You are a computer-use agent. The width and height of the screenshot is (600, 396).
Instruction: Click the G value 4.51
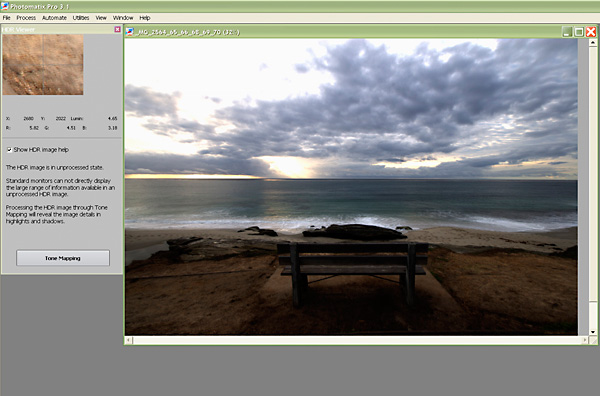click(x=71, y=128)
